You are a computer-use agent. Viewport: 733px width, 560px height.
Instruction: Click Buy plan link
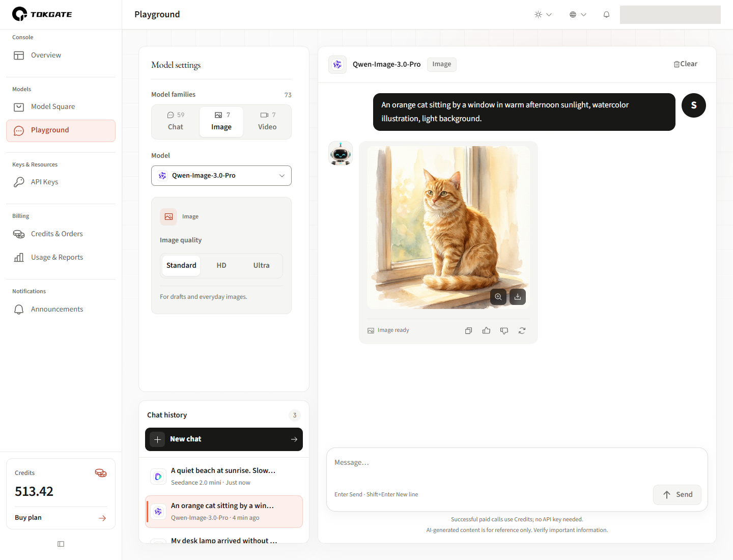(61, 518)
